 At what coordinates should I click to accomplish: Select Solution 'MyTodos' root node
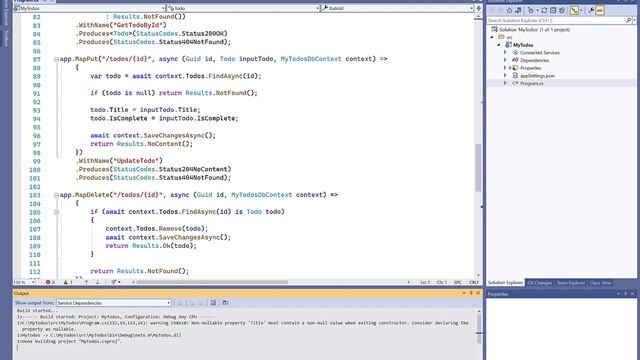click(x=534, y=29)
